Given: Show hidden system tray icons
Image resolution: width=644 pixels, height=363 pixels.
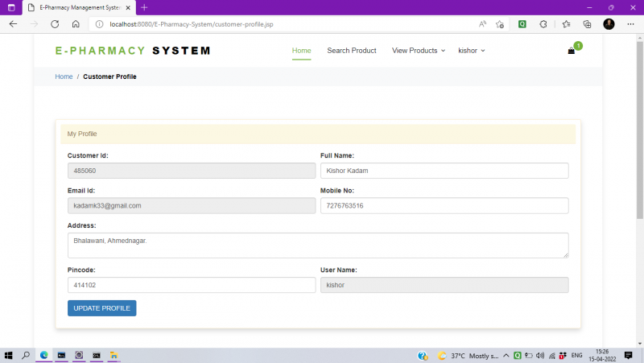Looking at the screenshot, I should 506,356.
